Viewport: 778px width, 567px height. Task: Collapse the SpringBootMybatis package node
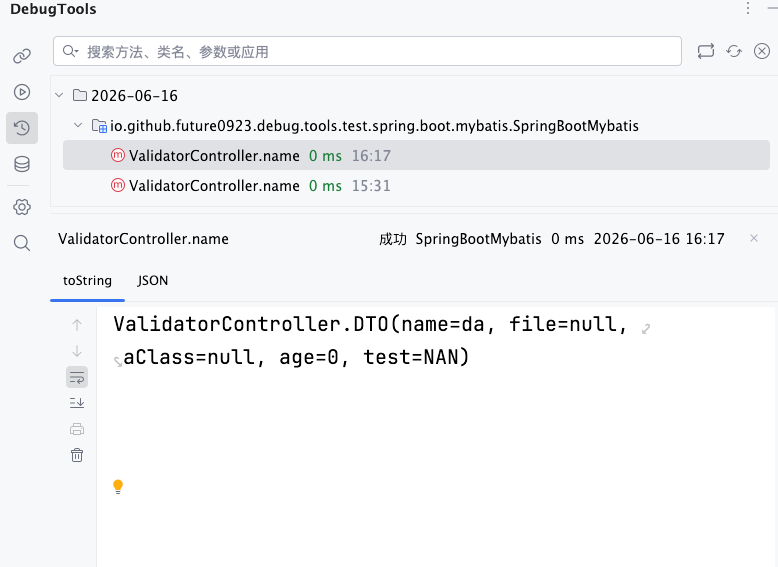(x=78, y=125)
